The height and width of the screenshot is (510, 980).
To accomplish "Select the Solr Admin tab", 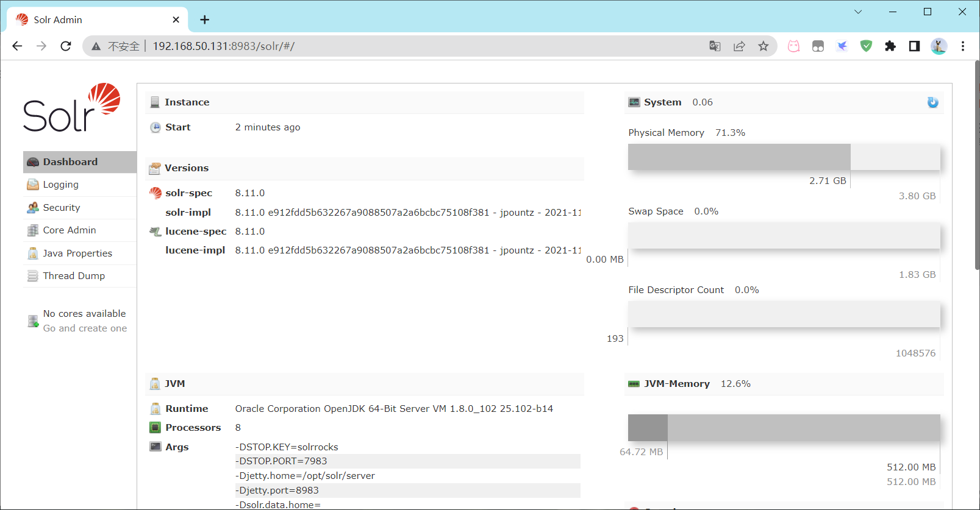I will pos(98,19).
